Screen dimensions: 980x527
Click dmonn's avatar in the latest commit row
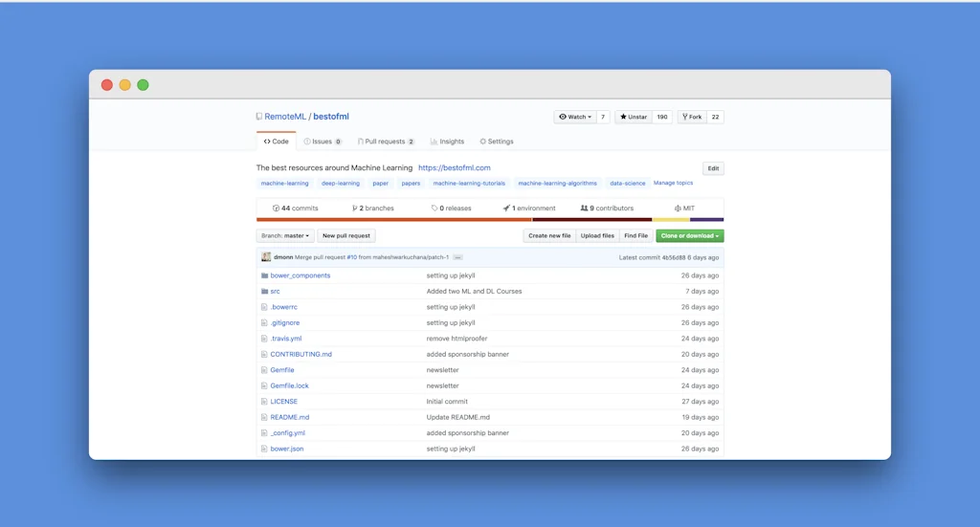click(266, 257)
